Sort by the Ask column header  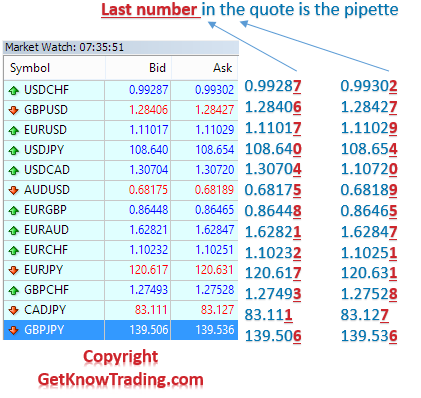pos(205,68)
